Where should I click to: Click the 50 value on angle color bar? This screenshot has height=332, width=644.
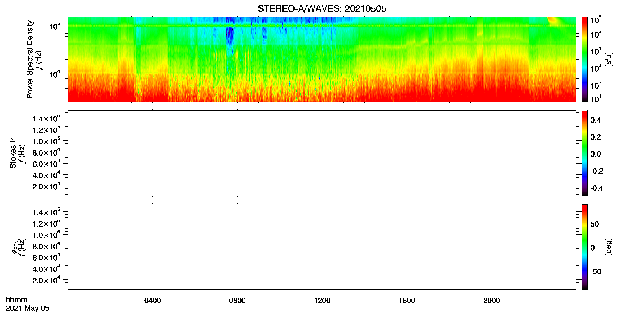(x=595, y=224)
